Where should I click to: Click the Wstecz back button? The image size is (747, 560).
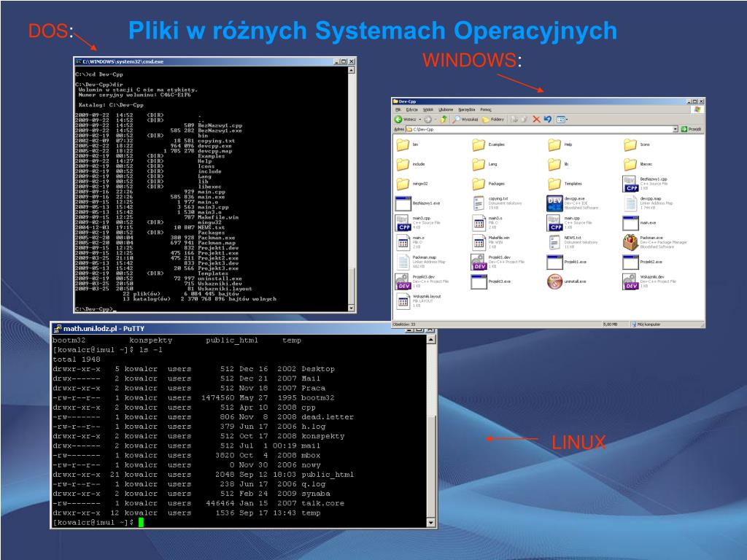point(405,120)
